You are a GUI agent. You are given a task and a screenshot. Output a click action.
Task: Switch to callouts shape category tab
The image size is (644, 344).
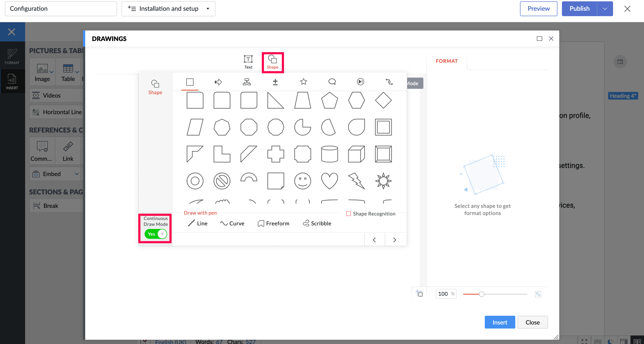[332, 82]
